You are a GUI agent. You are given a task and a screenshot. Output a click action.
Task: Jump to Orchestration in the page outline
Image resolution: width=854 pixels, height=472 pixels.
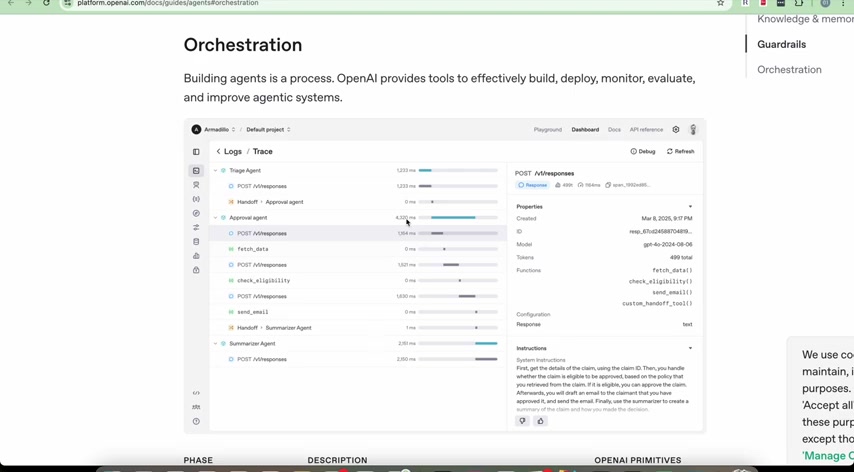789,70
